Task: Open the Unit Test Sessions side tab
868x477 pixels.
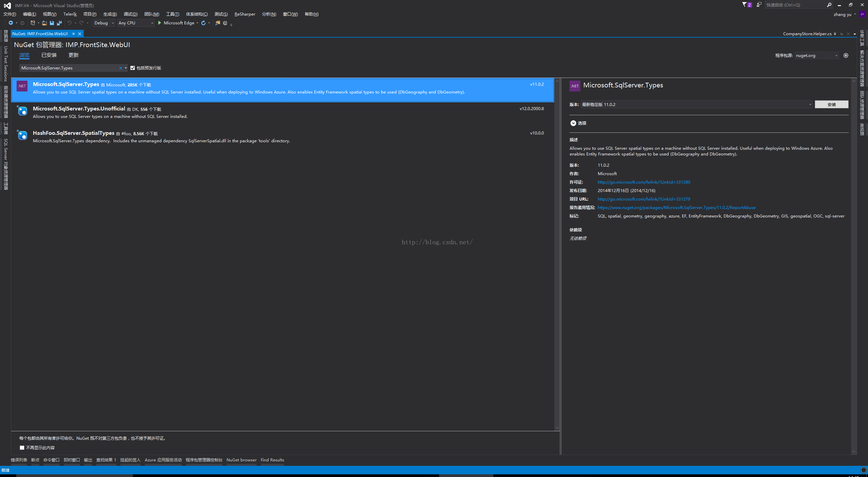Action: (6, 64)
